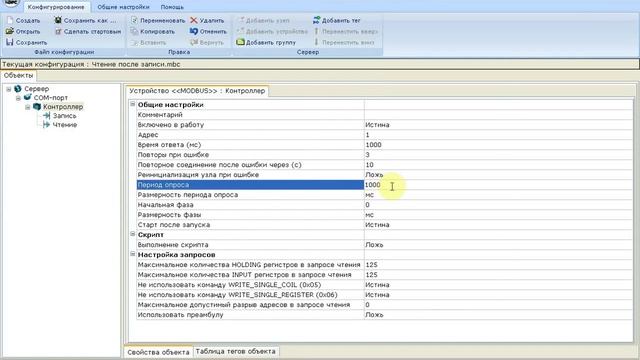Click the red Удалить cross icon
The height and width of the screenshot is (360, 640).
(194, 20)
